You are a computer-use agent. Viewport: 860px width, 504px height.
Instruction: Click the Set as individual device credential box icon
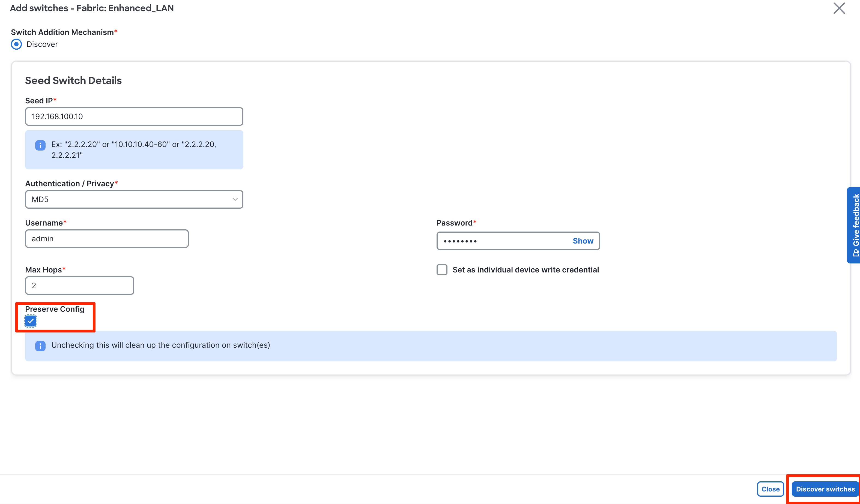(x=442, y=269)
